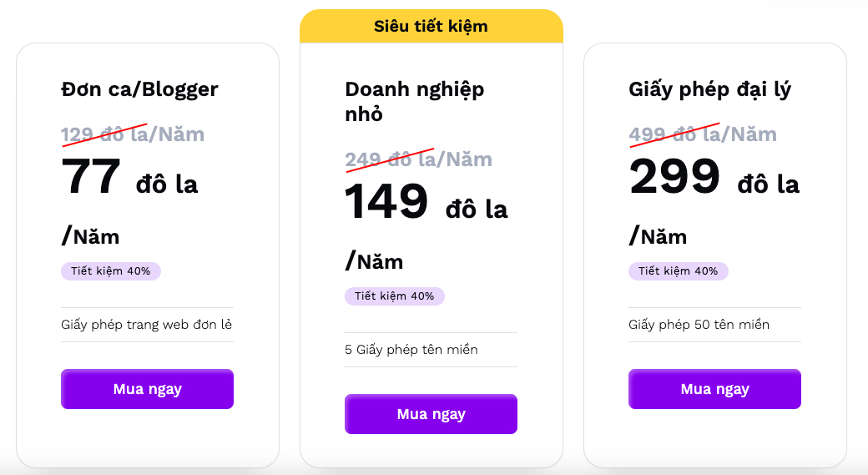
Task: Click the Đơn ca/Blogger plan title
Action: pyautogui.click(x=139, y=89)
